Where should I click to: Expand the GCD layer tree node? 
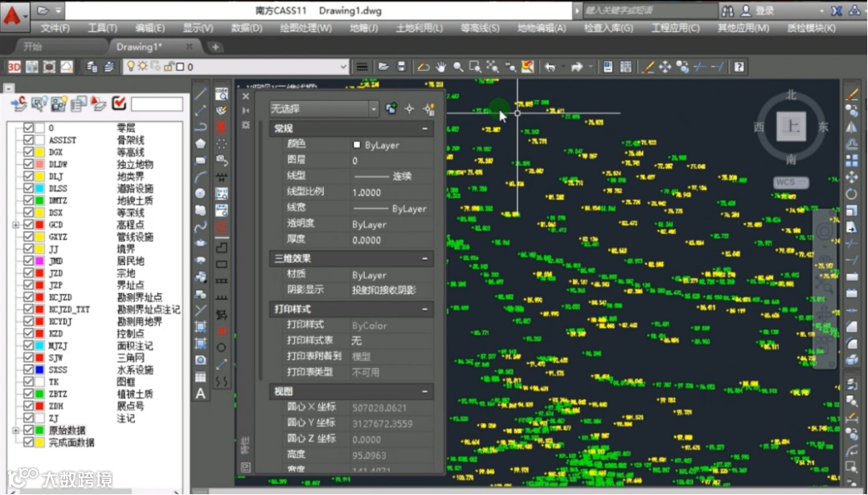16,225
